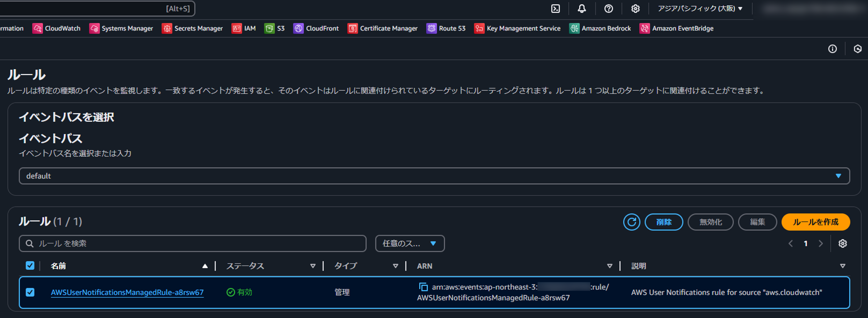Refresh the rules list
Viewport: 868px width, 318px height.
631,222
